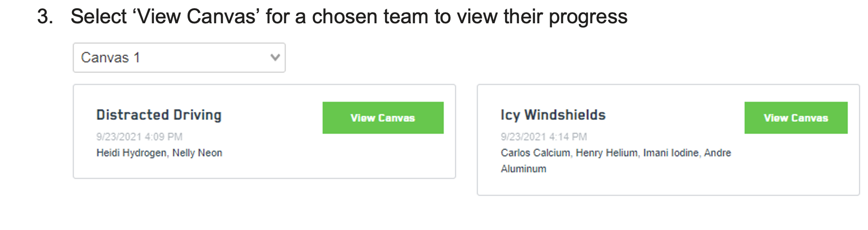868x230 pixels.
Task: Click the step number '3.'
Action: pos(45,17)
